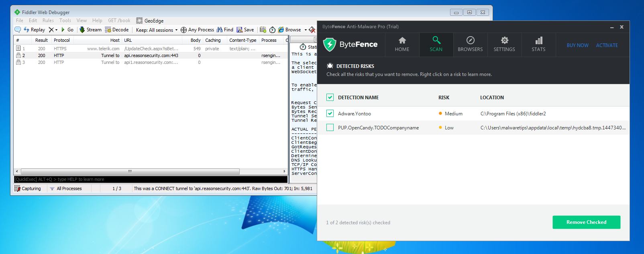Open the HOME tab in ByteFence
Viewport: 644px width, 254px height.
point(402,44)
